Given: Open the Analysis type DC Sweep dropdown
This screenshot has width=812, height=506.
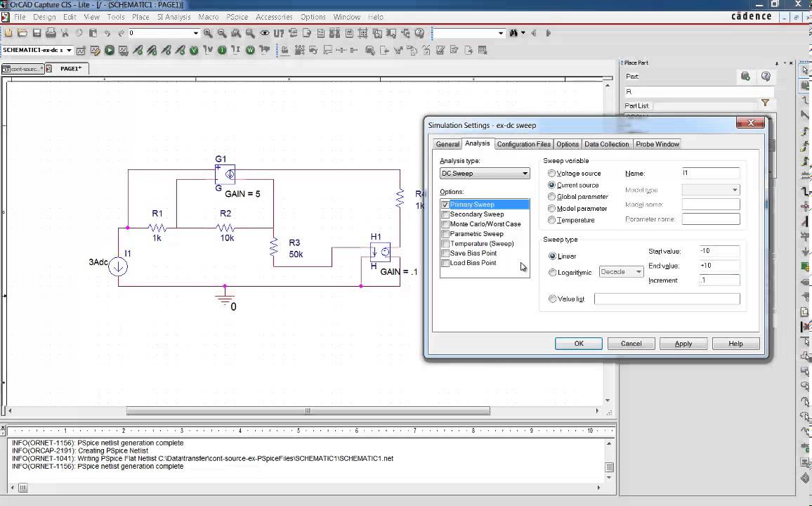Looking at the screenshot, I should pos(484,174).
